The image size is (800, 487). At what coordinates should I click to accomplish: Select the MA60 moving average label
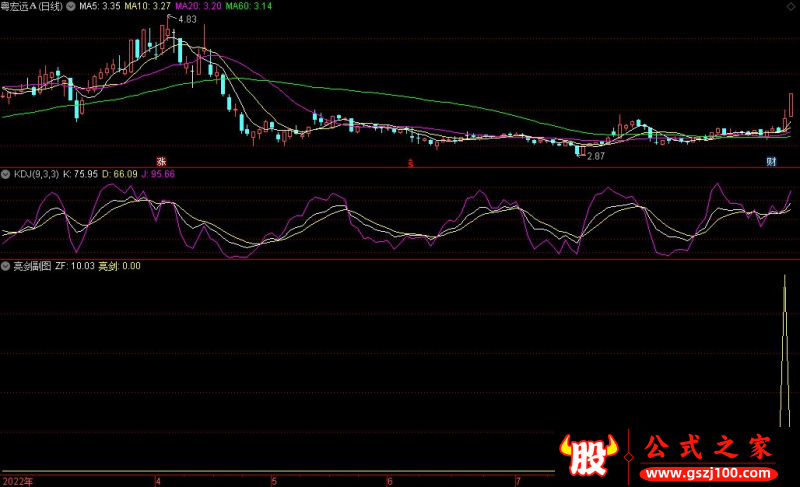249,6
